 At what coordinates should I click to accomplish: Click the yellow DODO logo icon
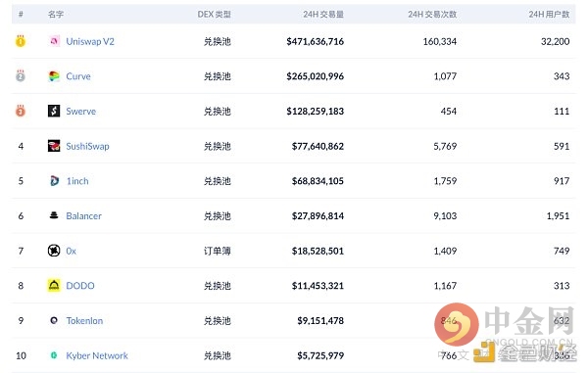[54, 285]
